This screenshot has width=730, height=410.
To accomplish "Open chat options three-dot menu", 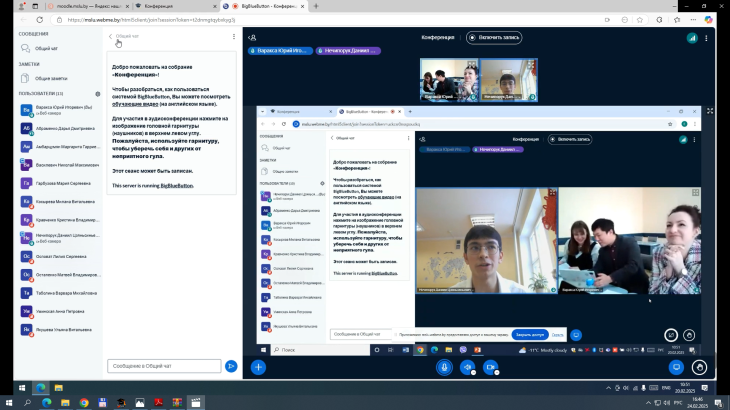I will click(x=234, y=36).
